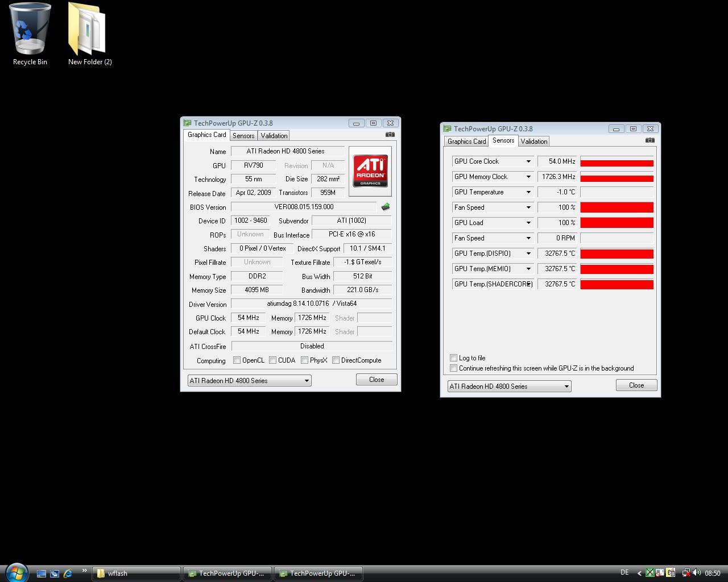Toggle the PhysX checkbox
The height and width of the screenshot is (582, 728).
pyautogui.click(x=304, y=360)
